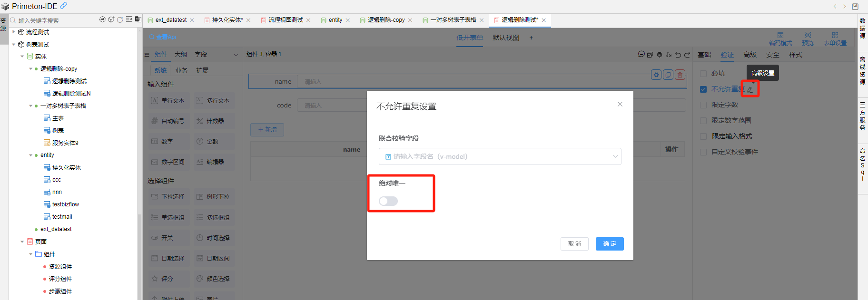868x300 pixels.
Task: Uncheck the 不允许重复 checkbox
Action: pos(703,89)
